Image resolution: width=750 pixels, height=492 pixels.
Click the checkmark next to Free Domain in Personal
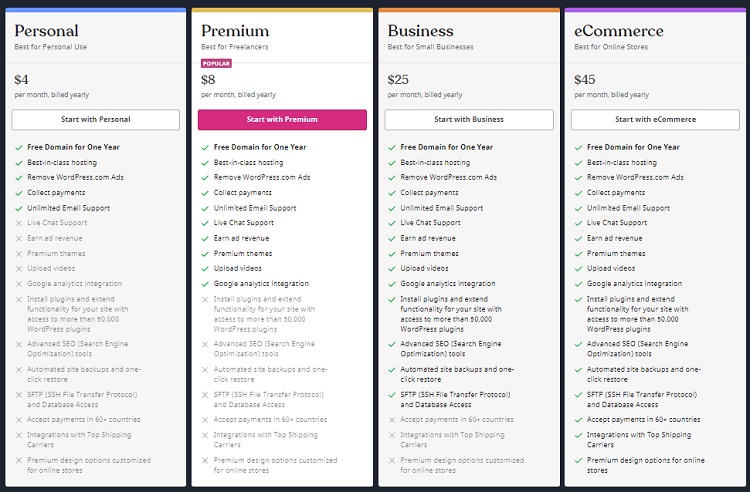19,148
